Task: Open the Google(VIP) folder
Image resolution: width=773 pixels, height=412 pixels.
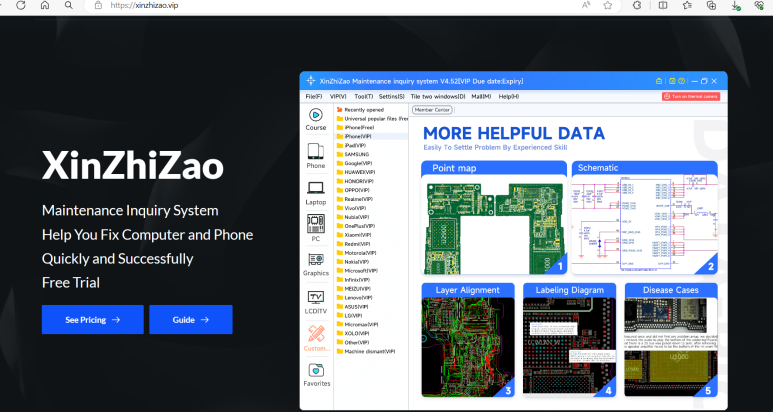Action: 354,163
